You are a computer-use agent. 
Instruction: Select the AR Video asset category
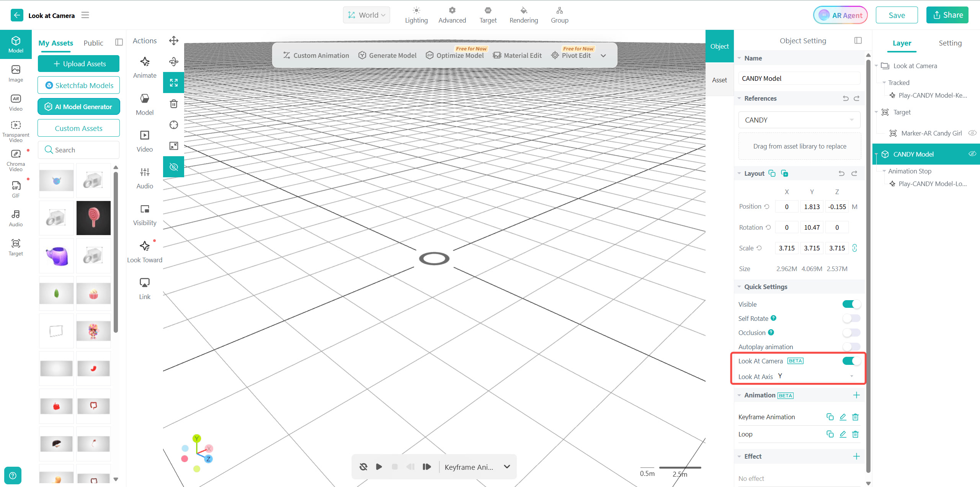point(16,103)
